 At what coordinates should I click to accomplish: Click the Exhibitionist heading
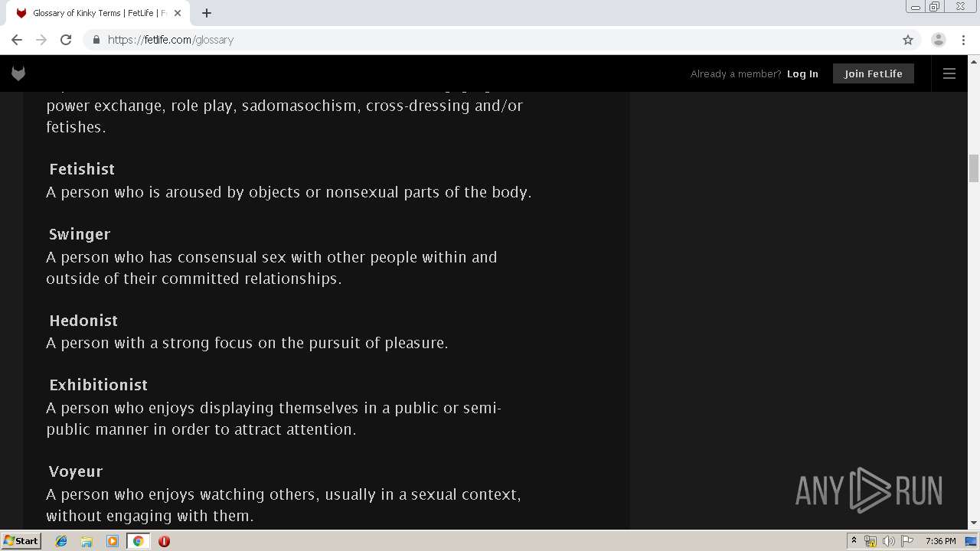pos(98,385)
